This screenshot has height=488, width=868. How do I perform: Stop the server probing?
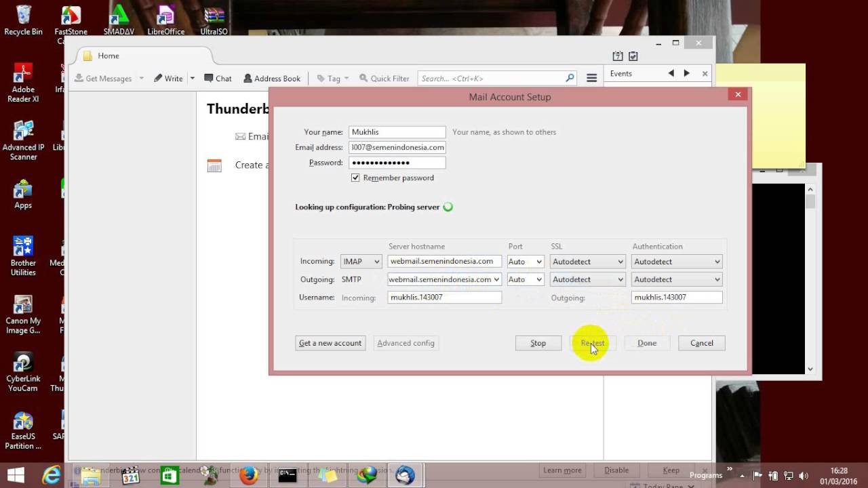pyautogui.click(x=538, y=343)
